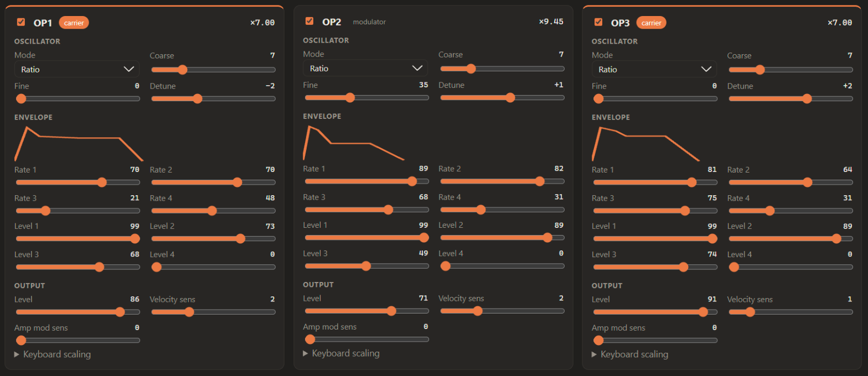Expand OP2 Keyboard scaling section
868x376 pixels.
pos(341,353)
